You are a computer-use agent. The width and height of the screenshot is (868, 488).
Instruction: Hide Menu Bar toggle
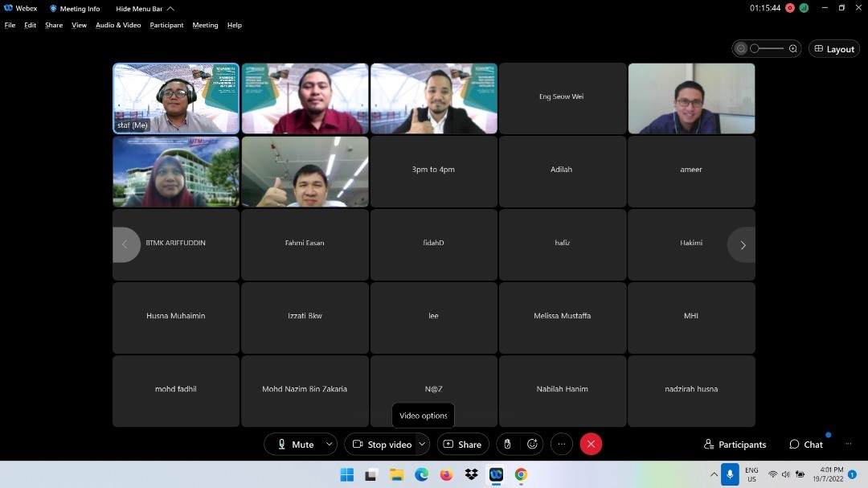(x=145, y=9)
